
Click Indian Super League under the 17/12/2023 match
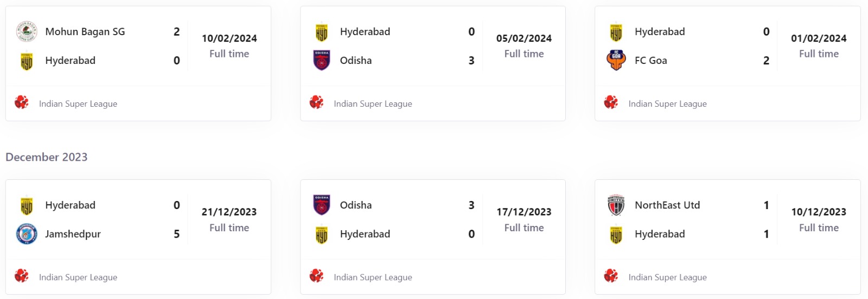(x=373, y=277)
